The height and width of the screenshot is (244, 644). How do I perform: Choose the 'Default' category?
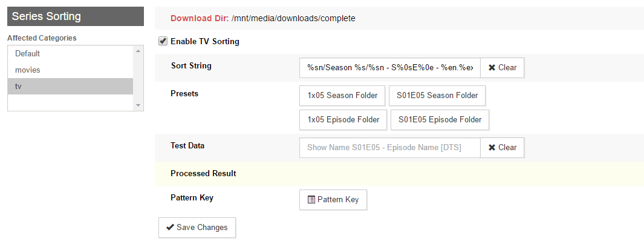point(70,53)
